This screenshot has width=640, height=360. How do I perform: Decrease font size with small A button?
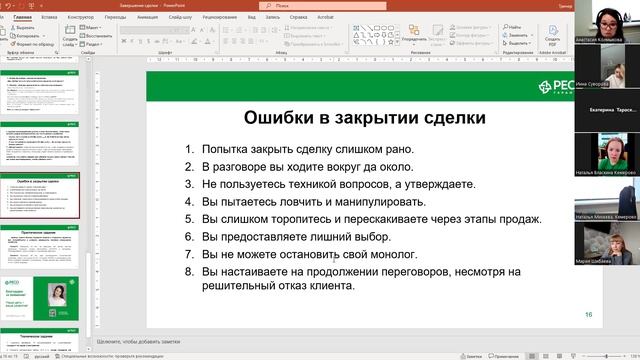click(x=202, y=30)
